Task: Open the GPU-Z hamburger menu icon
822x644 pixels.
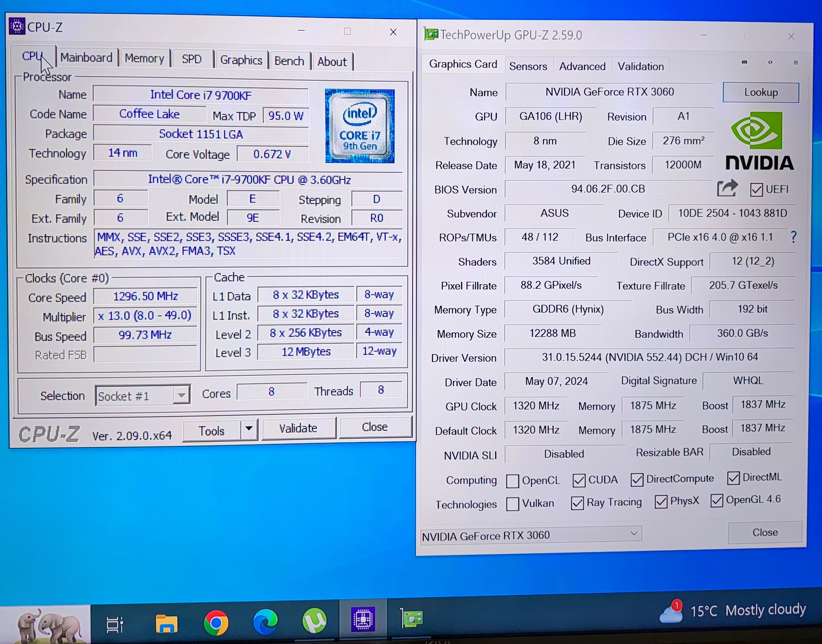Action: click(796, 62)
